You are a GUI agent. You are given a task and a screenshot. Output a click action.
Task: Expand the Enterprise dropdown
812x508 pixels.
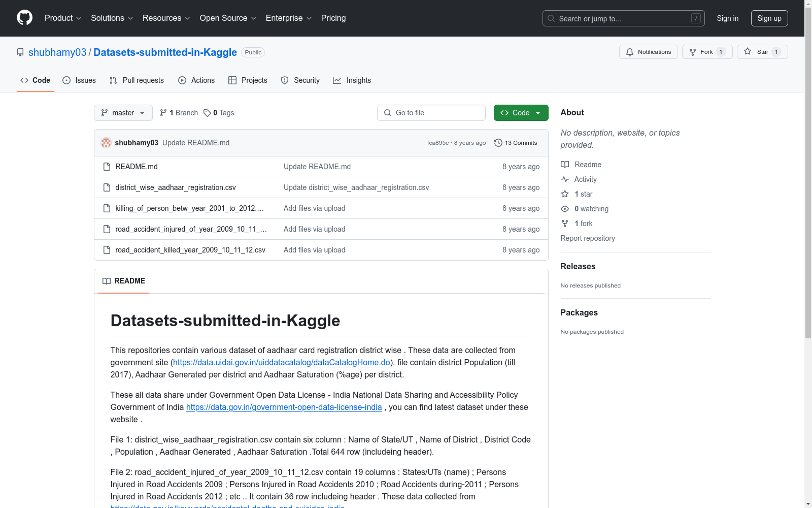[x=289, y=18]
